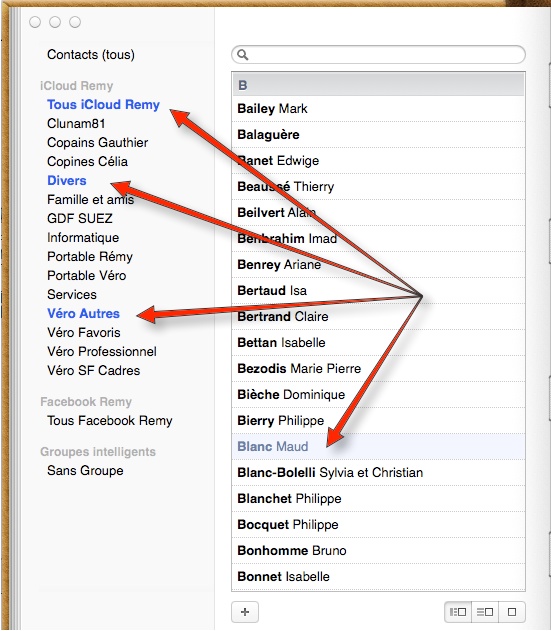Switch to groups and list view icon

[x=458, y=612]
